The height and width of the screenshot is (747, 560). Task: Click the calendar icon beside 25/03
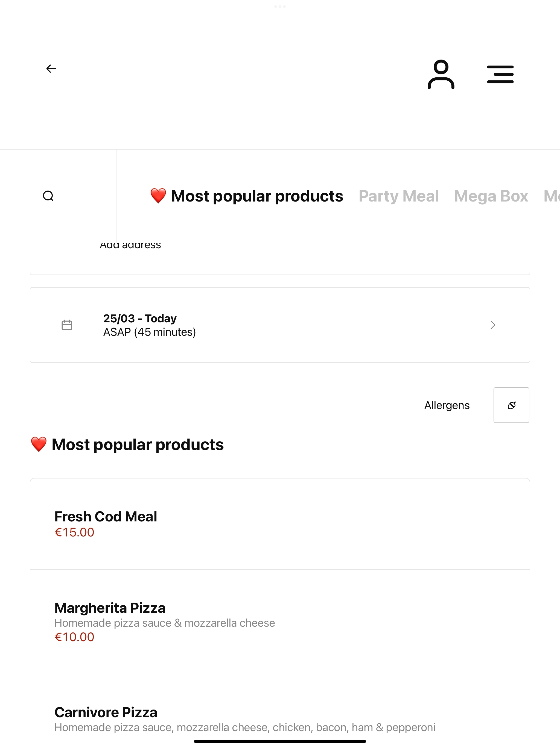click(x=67, y=325)
